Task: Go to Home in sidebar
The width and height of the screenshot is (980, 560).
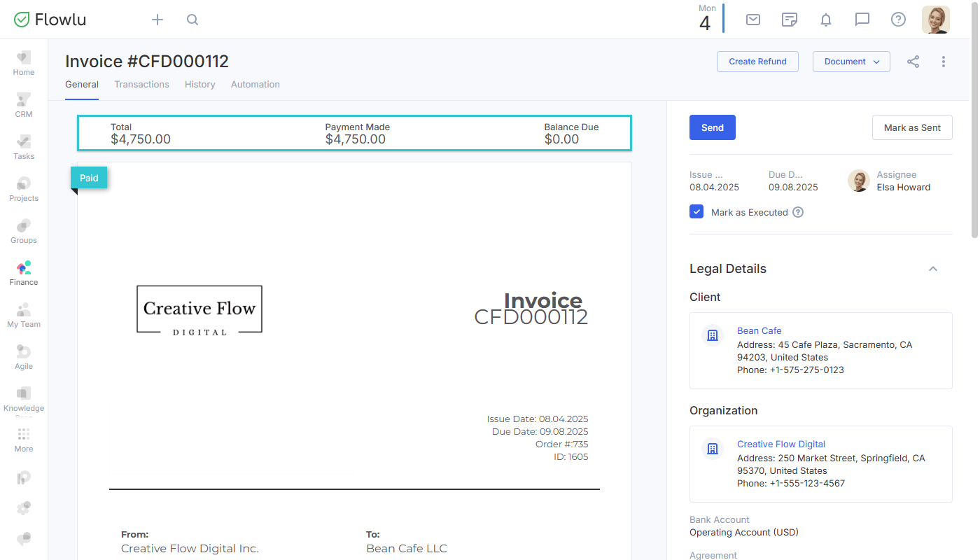Action: (24, 64)
